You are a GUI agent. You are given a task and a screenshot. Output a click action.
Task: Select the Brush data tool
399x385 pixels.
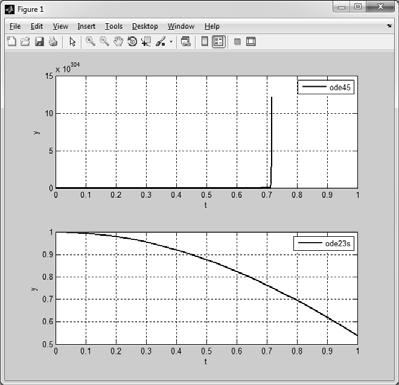161,42
